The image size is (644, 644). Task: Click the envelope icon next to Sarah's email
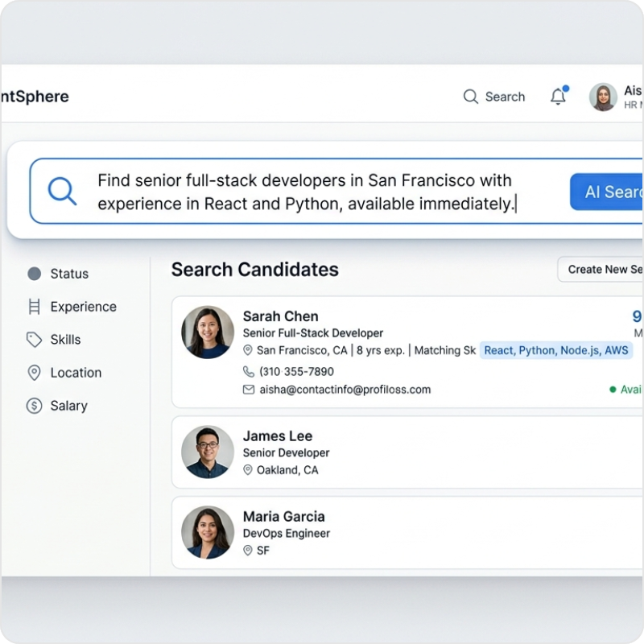(x=248, y=390)
